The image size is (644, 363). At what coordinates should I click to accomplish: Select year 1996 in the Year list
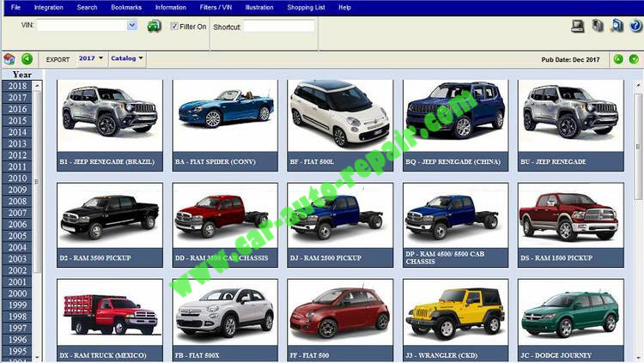17,340
